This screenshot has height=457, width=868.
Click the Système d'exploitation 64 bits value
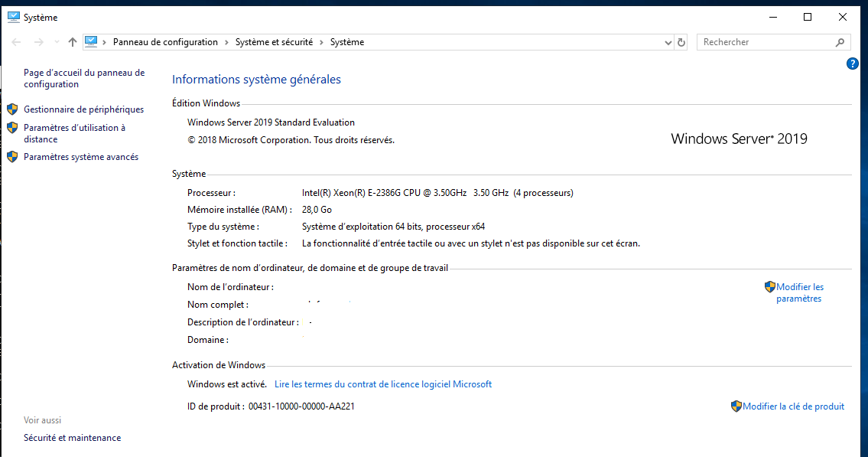click(393, 227)
